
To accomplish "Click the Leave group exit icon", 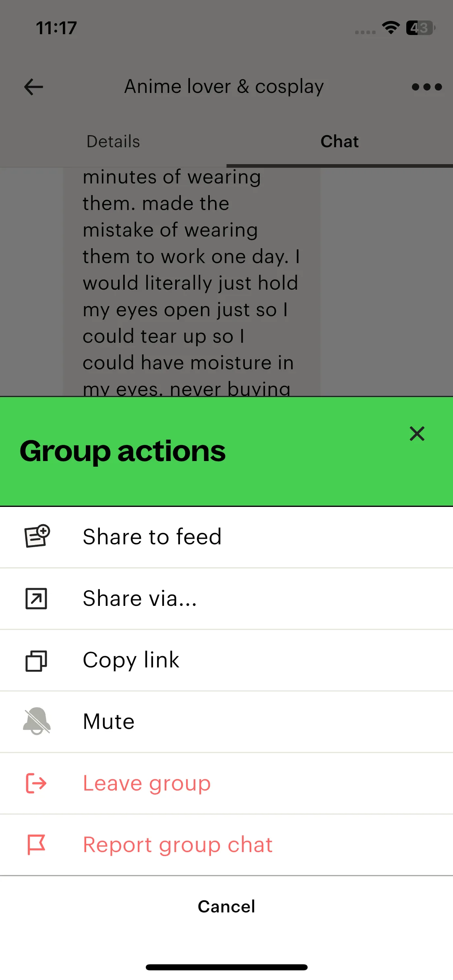I will coord(36,783).
